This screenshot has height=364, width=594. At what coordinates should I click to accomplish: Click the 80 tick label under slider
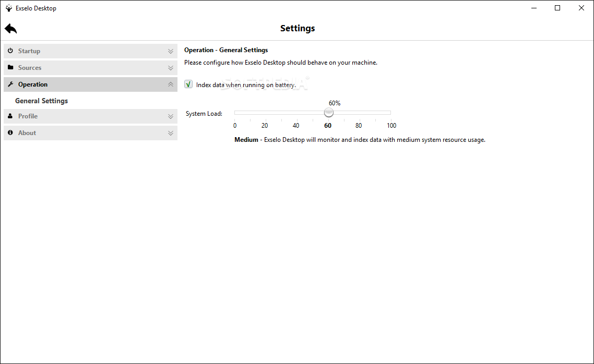coord(359,126)
